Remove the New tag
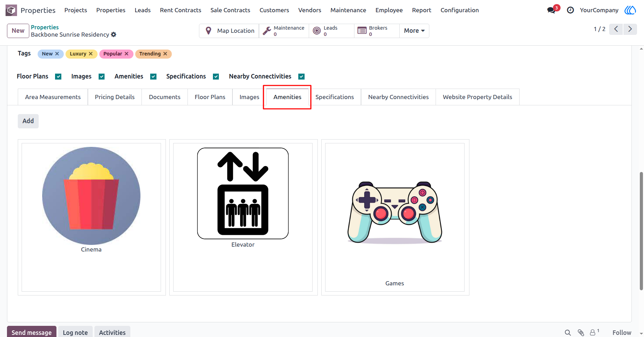 coord(57,54)
